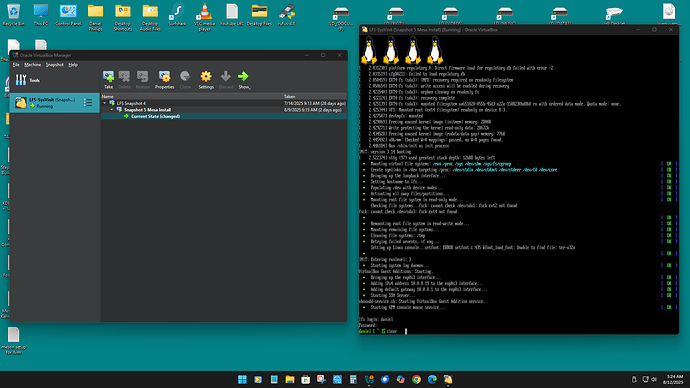Open Desktop Audio Files folder icon
The height and width of the screenshot is (388, 690).
click(x=150, y=18)
